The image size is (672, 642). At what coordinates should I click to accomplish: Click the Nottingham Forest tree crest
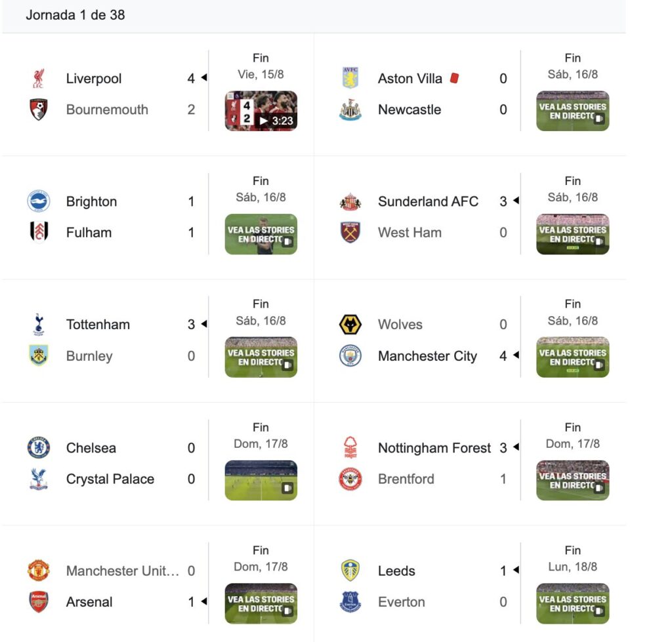click(x=350, y=447)
